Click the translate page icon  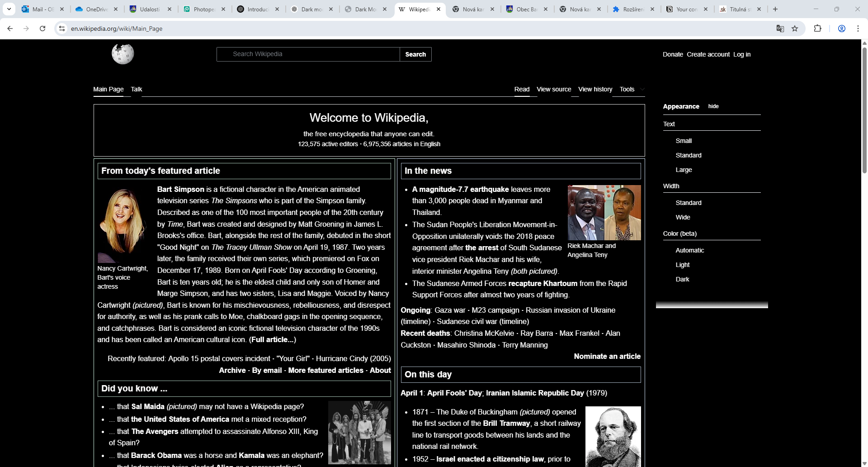(x=780, y=29)
